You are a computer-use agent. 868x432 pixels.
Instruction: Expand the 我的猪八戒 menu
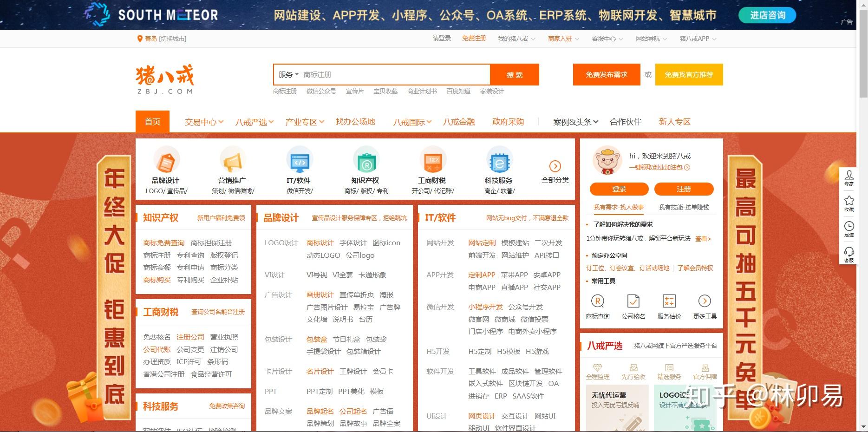(x=516, y=39)
